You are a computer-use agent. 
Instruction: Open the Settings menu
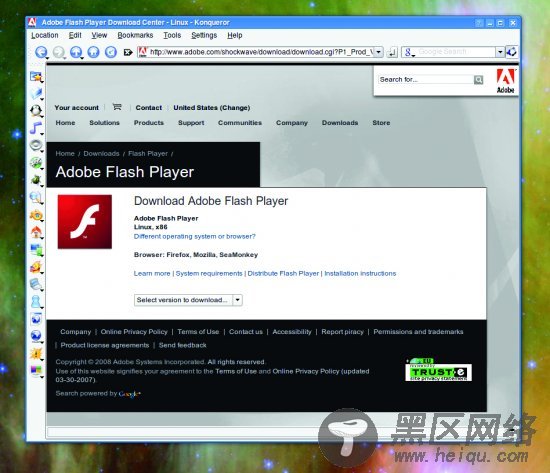[204, 35]
